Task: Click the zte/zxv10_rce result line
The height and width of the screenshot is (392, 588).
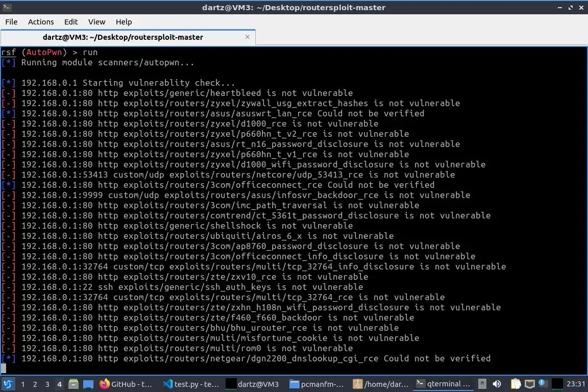Action: (x=184, y=277)
